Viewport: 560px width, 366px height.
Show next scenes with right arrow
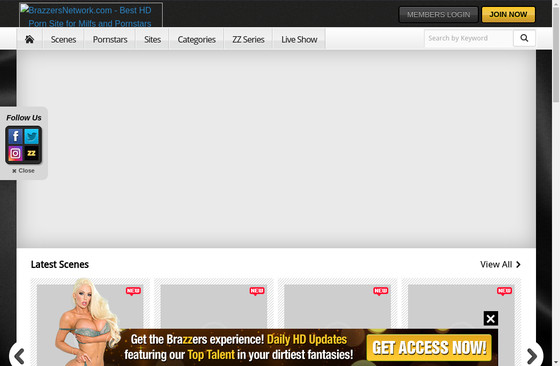(x=532, y=356)
